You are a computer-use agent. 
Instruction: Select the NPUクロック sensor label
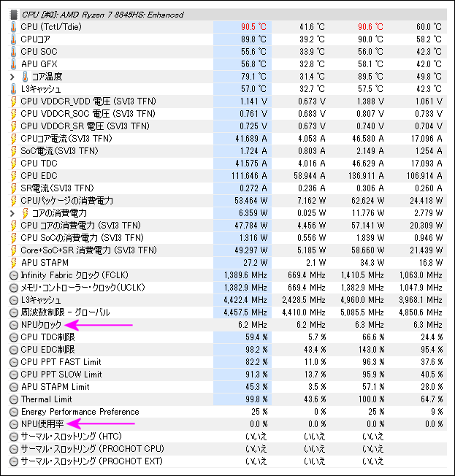[x=42, y=325]
